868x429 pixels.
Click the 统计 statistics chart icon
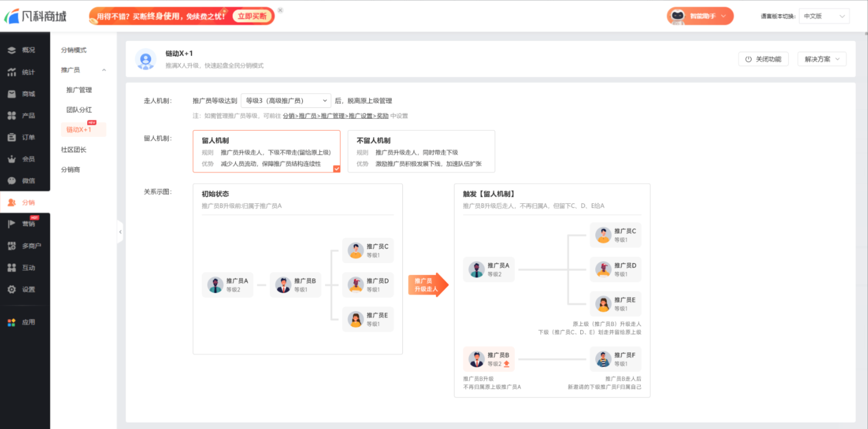coord(11,72)
